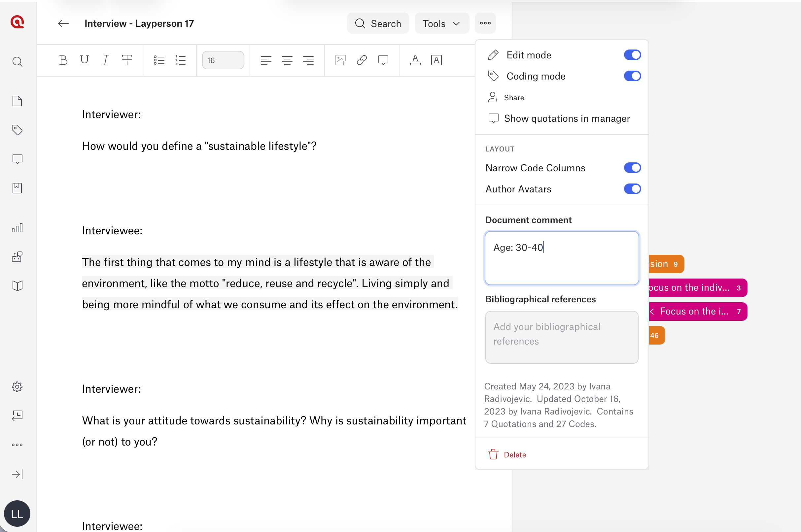Center align the text
The image size is (801, 532).
click(x=287, y=60)
